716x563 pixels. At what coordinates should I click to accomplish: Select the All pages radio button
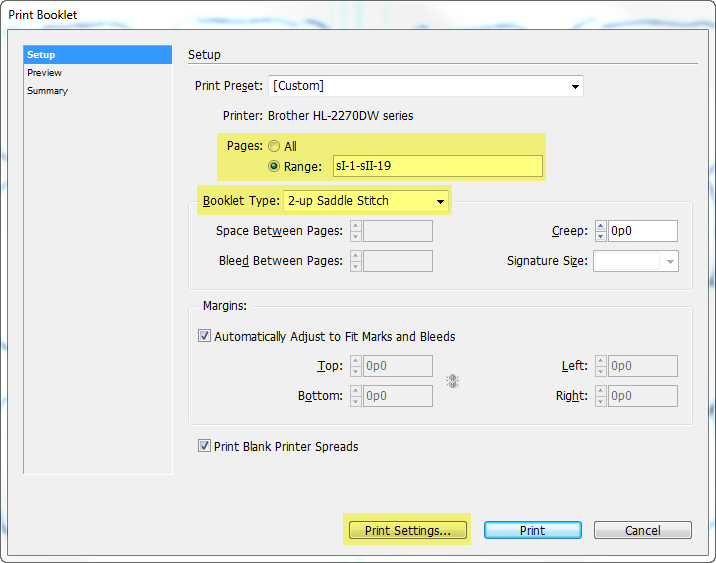tap(274, 146)
